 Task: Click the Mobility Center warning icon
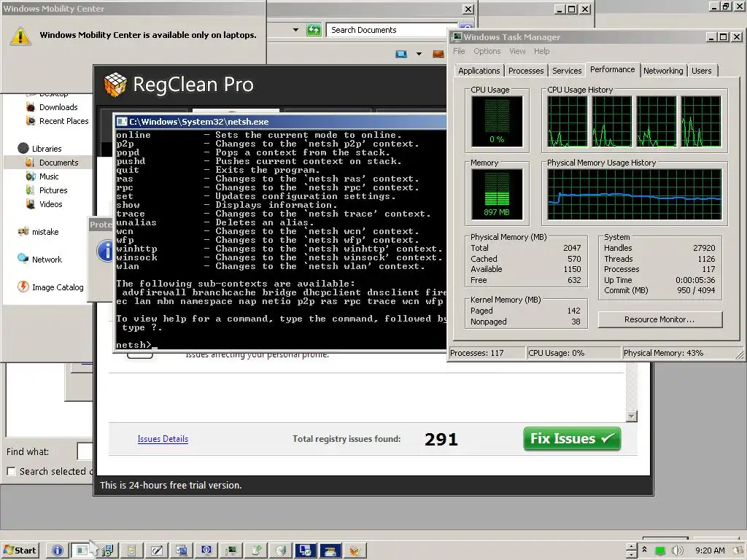20,36
